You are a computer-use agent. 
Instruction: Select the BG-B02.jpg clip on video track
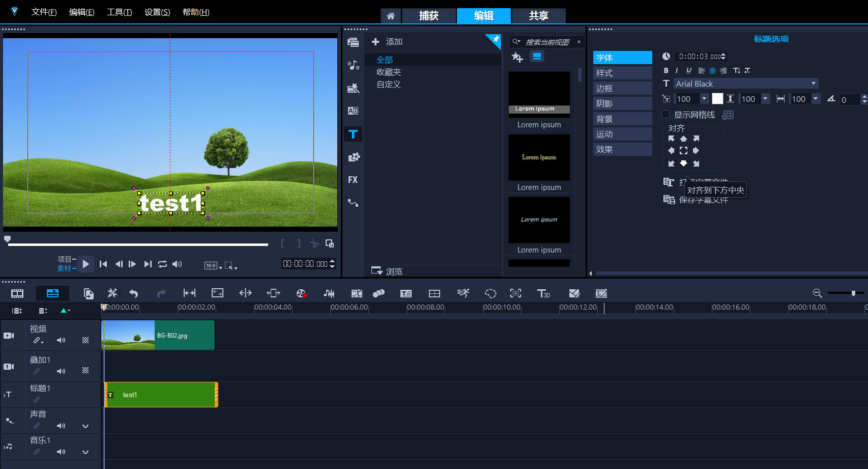(x=158, y=335)
